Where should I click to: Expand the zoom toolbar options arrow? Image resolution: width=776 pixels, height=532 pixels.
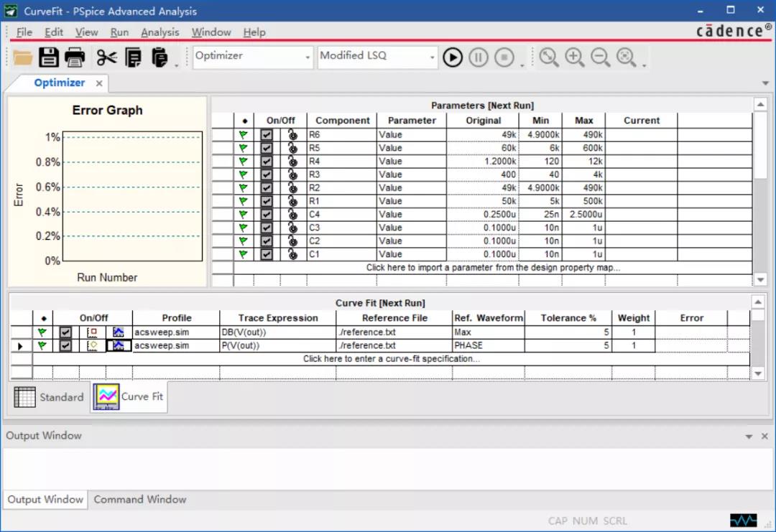click(x=644, y=66)
